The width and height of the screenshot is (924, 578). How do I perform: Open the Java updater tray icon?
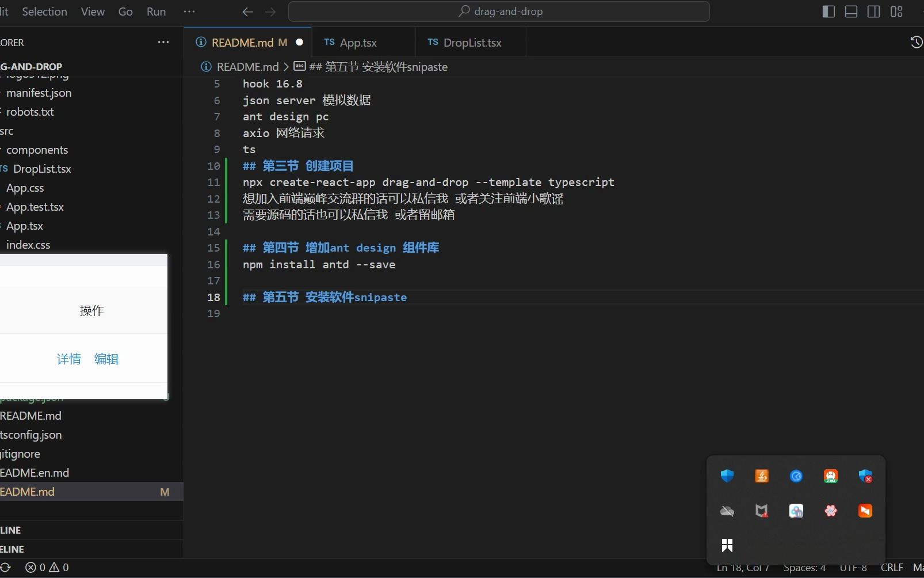[761, 476]
